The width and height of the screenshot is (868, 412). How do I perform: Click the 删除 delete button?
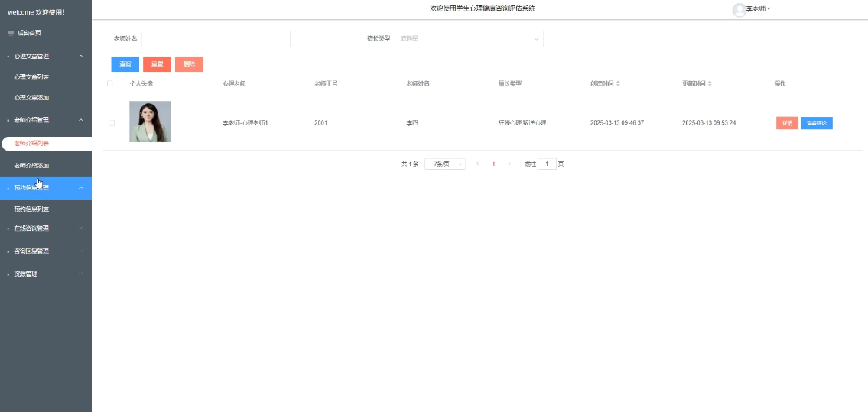point(190,64)
